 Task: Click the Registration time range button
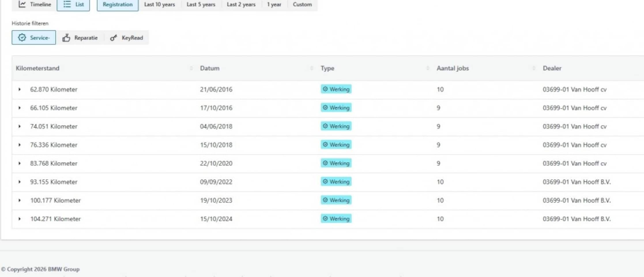point(118,5)
